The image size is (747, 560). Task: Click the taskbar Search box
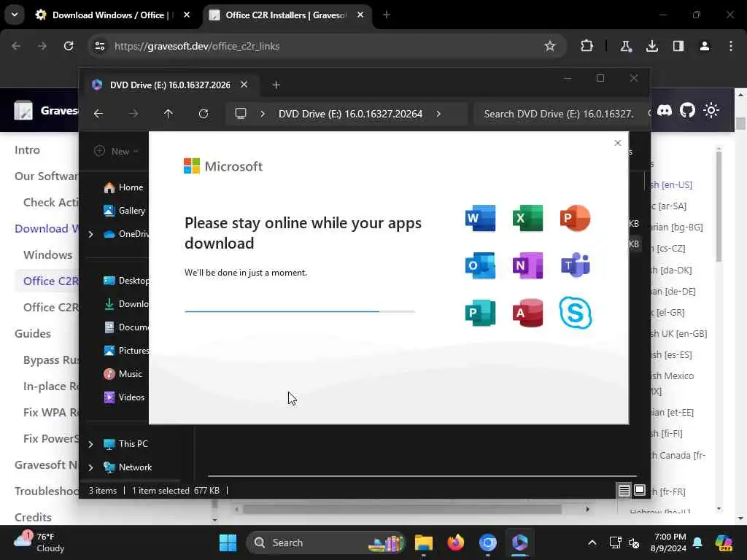326,542
